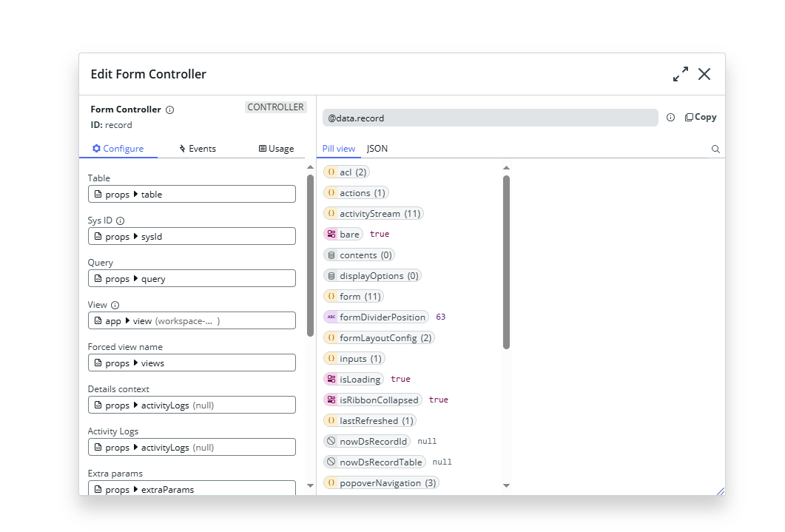Image resolution: width=785 pixels, height=532 pixels.
Task: Click info icon beside Sys ID label
Action: point(121,220)
